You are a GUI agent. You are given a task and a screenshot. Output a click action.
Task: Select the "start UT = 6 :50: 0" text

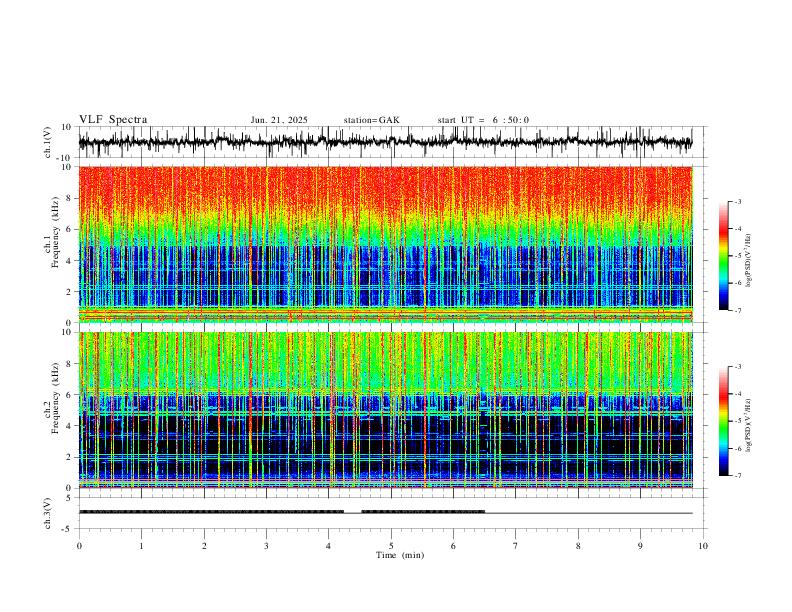[x=483, y=120]
